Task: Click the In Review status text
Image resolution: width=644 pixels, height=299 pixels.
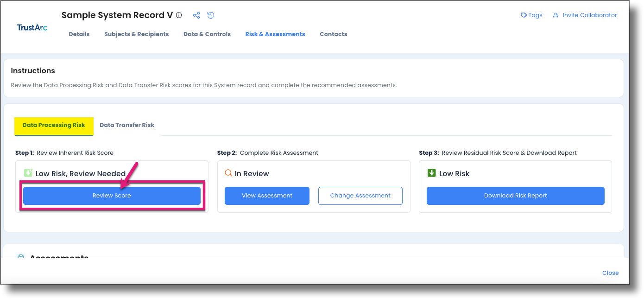Action: point(252,174)
